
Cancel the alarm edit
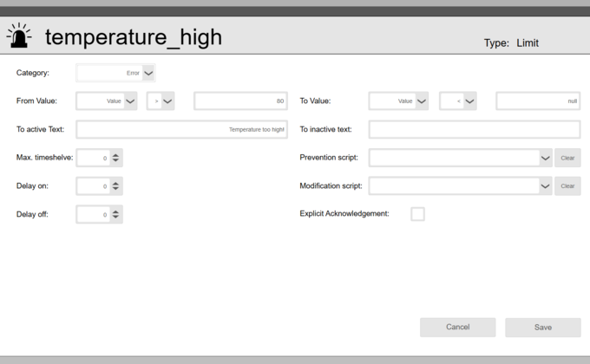457,327
